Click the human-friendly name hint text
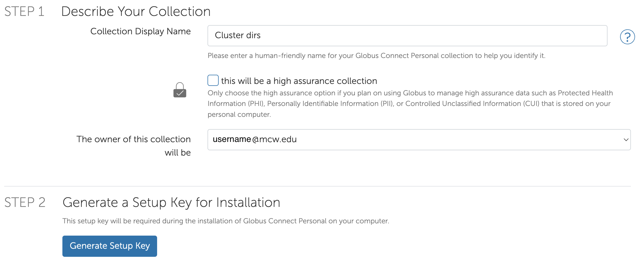The image size is (644, 266). (x=376, y=56)
